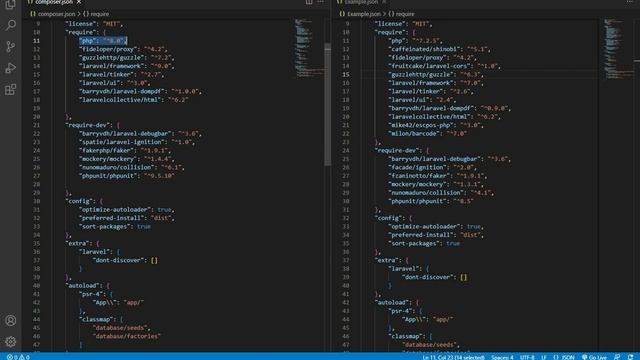Change indentation via Spaces: 4
The height and width of the screenshot is (360, 640).
502,357
